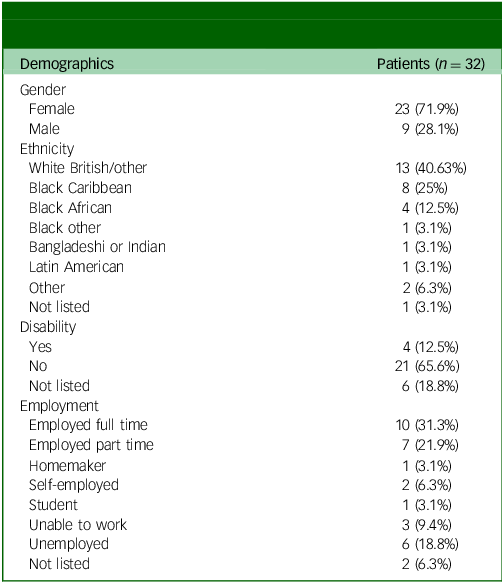Click the Demographics column header
504x583 pixels.
click(67, 64)
